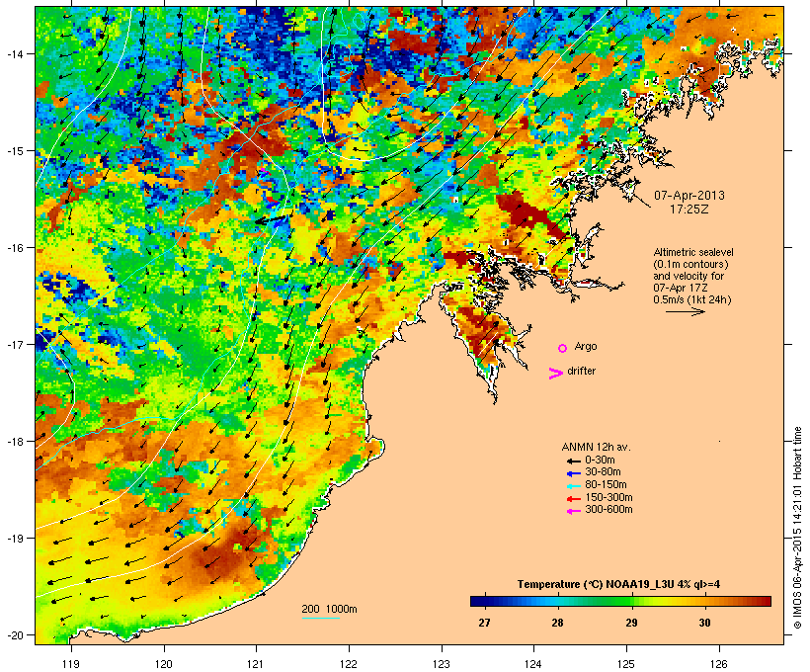
Task: Click the latitude -14 axis label
Action: (x=15, y=53)
